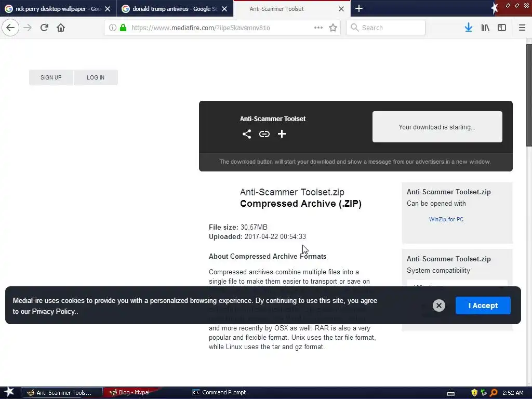532x399 pixels.
Task: Open the Privacy Policy link
Action: pos(54,312)
